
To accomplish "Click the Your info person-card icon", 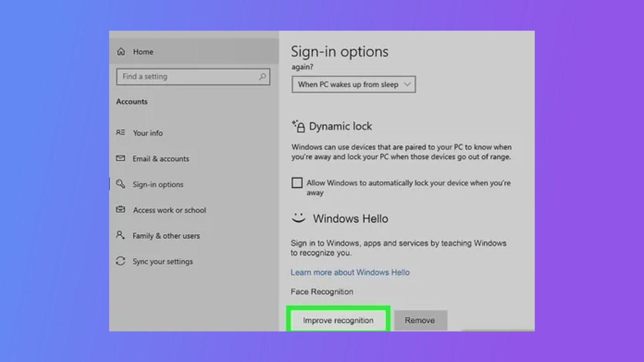I will point(120,132).
